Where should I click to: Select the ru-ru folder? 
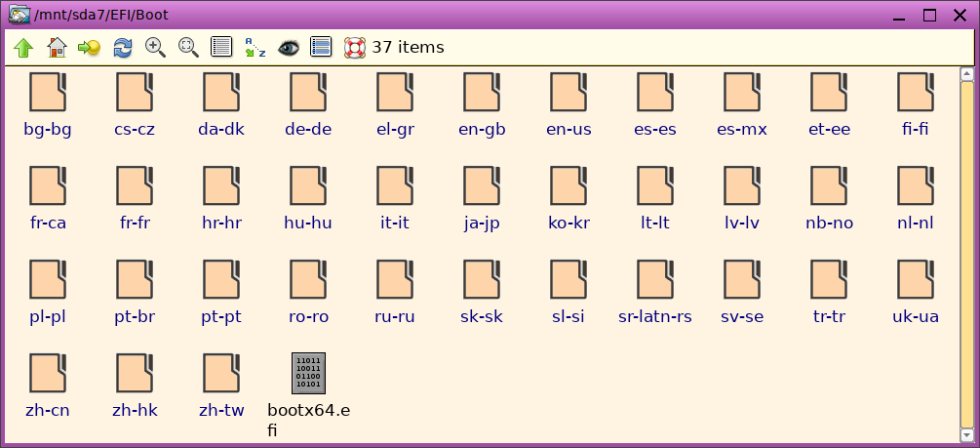(x=395, y=292)
